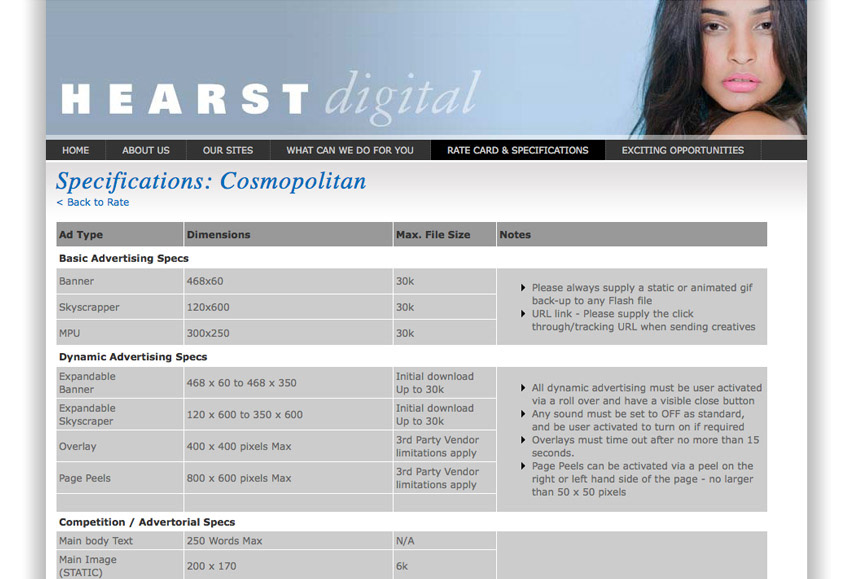Click the 'Main body Text' cell
The width and height of the screenshot is (851, 579).
[119, 540]
